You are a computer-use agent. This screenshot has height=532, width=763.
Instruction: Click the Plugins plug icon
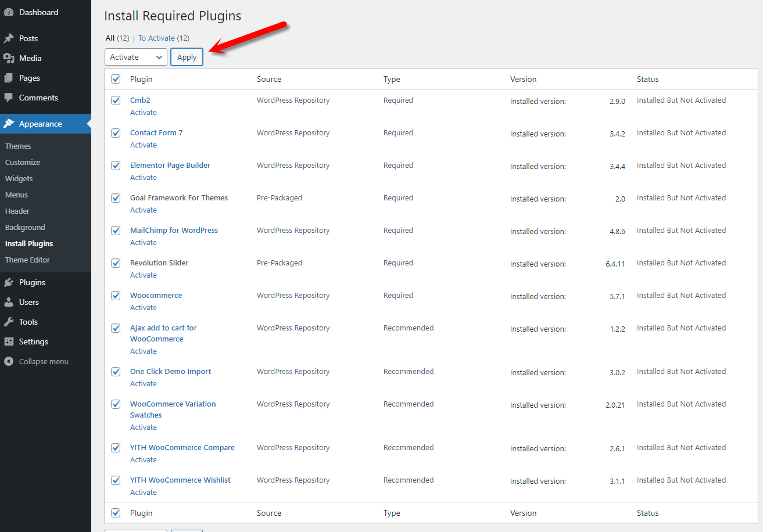[9, 282]
